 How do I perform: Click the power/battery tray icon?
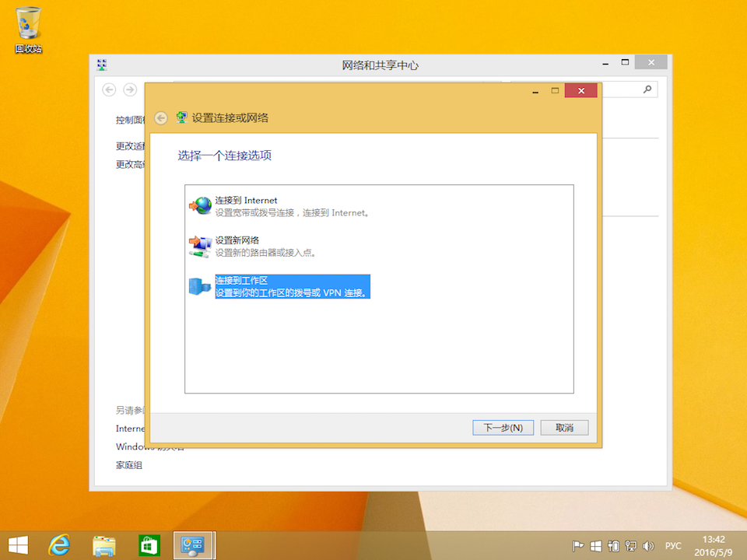click(613, 546)
